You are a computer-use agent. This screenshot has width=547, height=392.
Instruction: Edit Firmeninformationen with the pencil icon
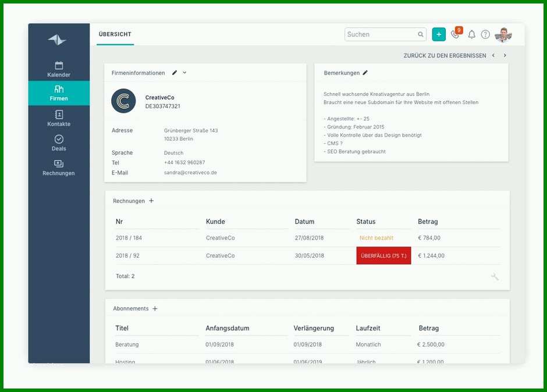175,73
